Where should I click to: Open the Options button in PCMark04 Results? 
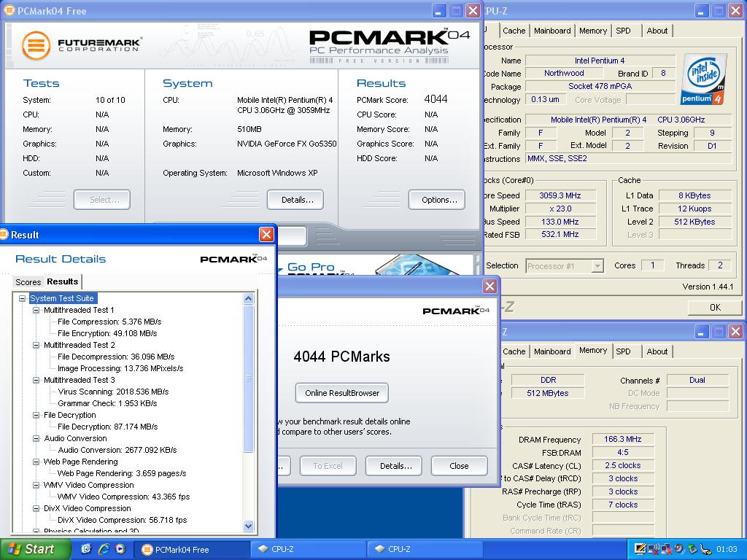point(437,200)
